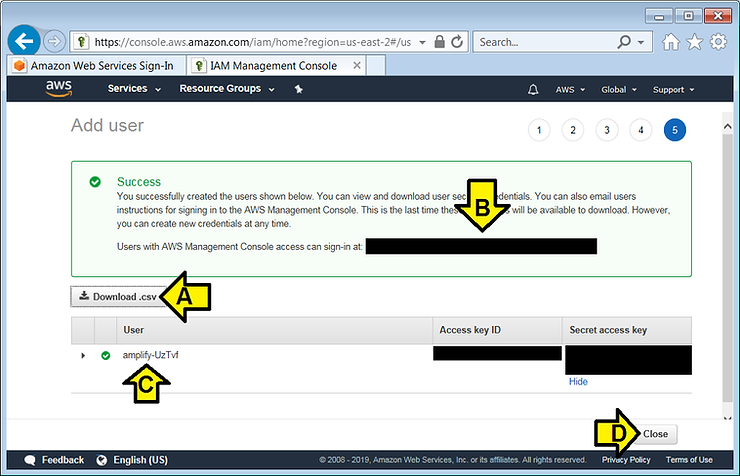This screenshot has width=740, height=476.
Task: Click the browser back arrow button
Action: [24, 42]
